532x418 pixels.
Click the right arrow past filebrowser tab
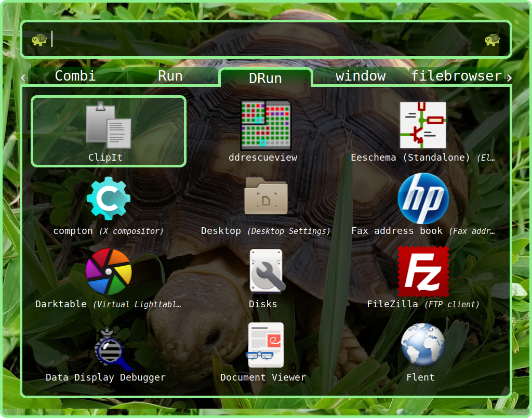pos(509,78)
